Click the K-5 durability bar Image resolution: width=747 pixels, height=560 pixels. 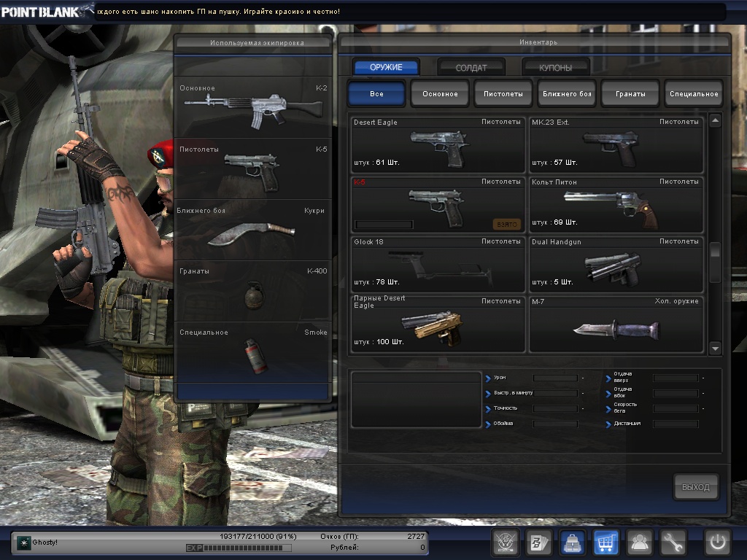[x=384, y=225]
